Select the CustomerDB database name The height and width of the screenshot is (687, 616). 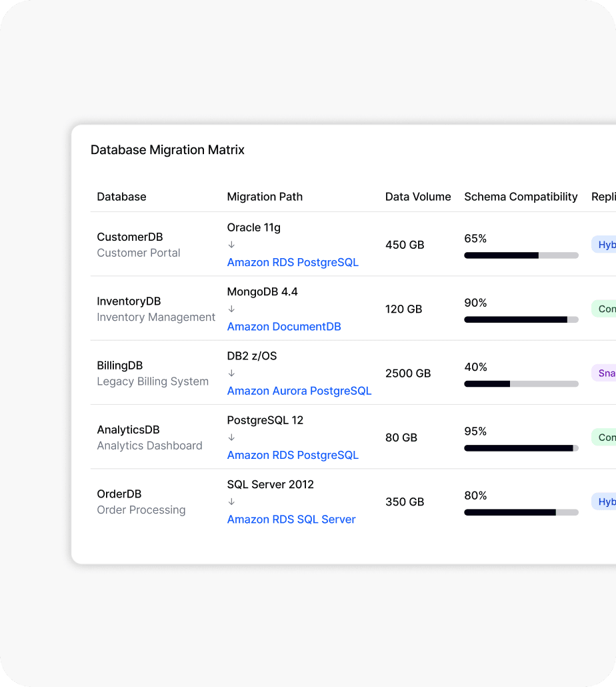coord(130,237)
